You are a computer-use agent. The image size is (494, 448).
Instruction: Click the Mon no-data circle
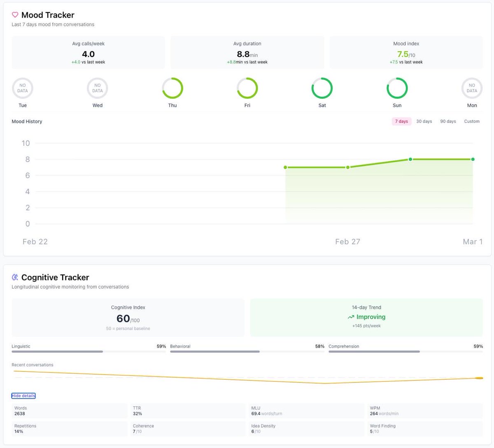tap(472, 88)
